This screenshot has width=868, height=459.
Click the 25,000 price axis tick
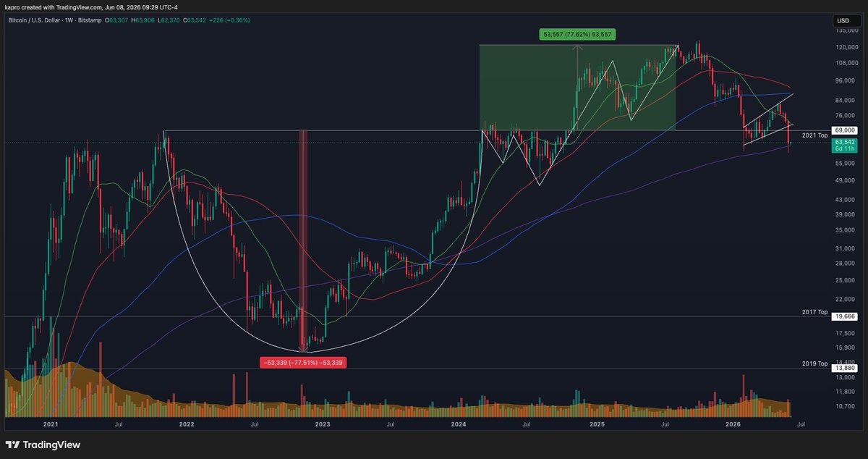coord(845,280)
